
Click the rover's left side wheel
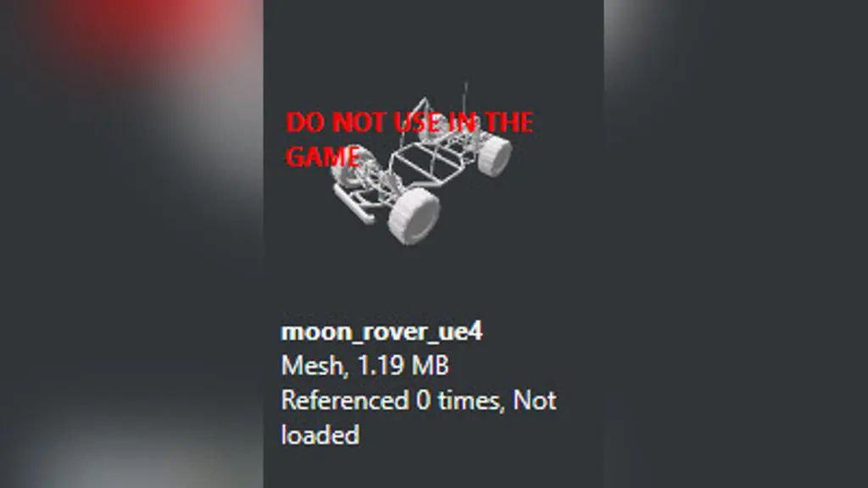[349, 167]
